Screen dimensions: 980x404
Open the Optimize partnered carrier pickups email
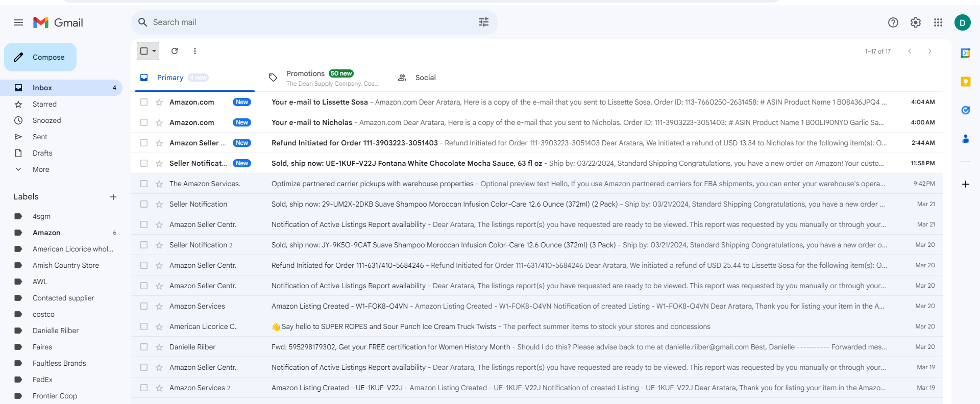point(537,184)
